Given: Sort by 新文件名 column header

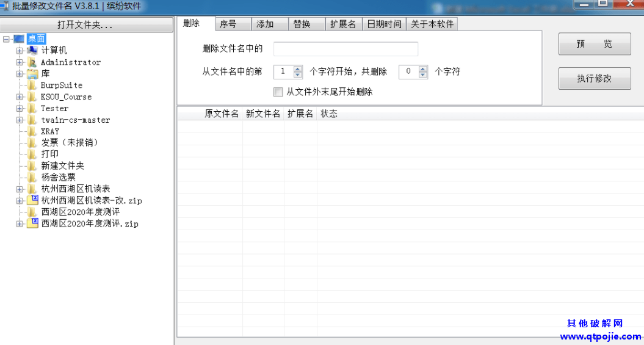Looking at the screenshot, I should coord(263,114).
